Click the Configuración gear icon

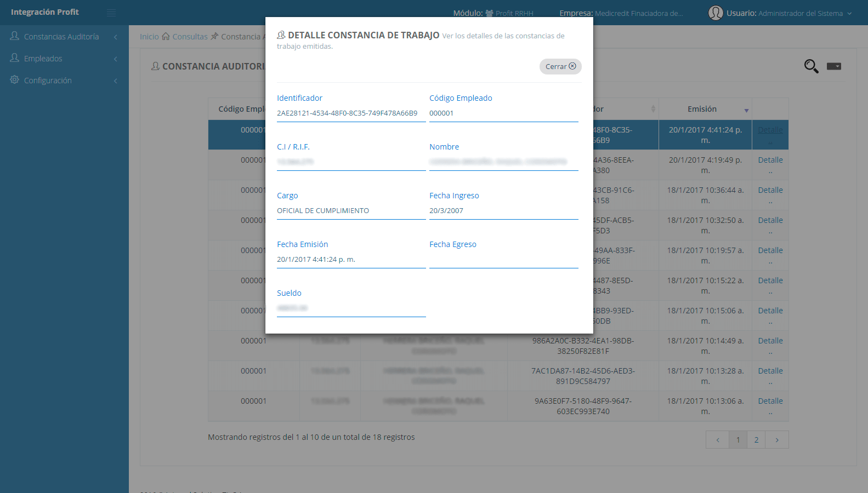(x=15, y=79)
